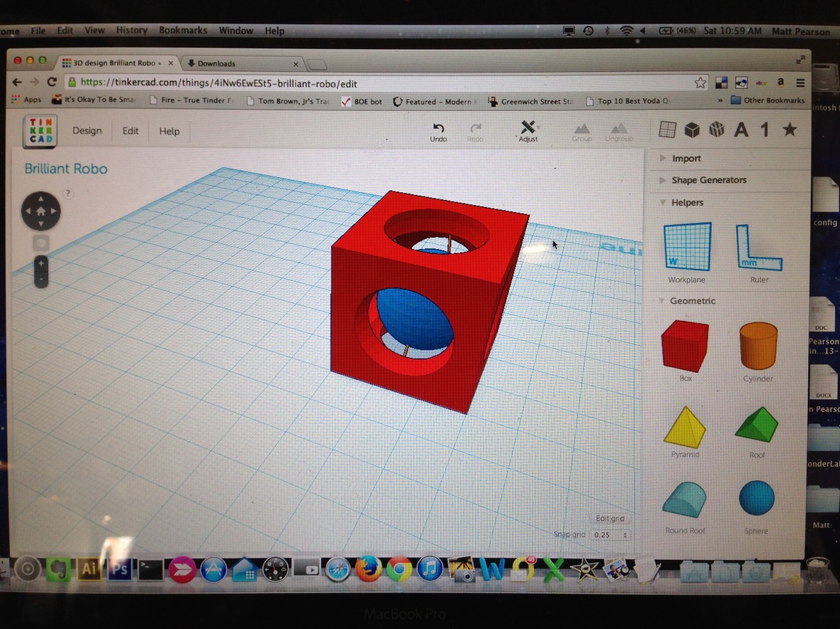
Task: Open the Chrome hamburger menu
Action: [x=800, y=83]
